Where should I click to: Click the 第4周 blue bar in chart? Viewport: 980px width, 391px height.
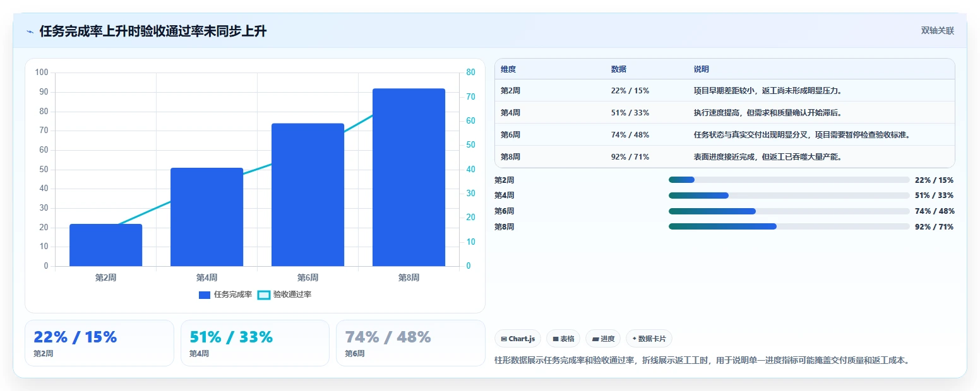206,217
